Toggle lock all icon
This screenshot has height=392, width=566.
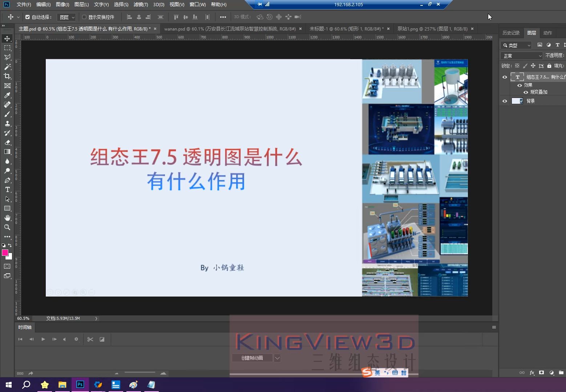549,66
